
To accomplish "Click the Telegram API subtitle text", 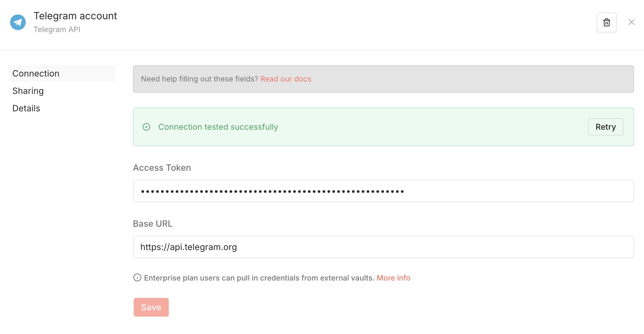I will point(57,30).
